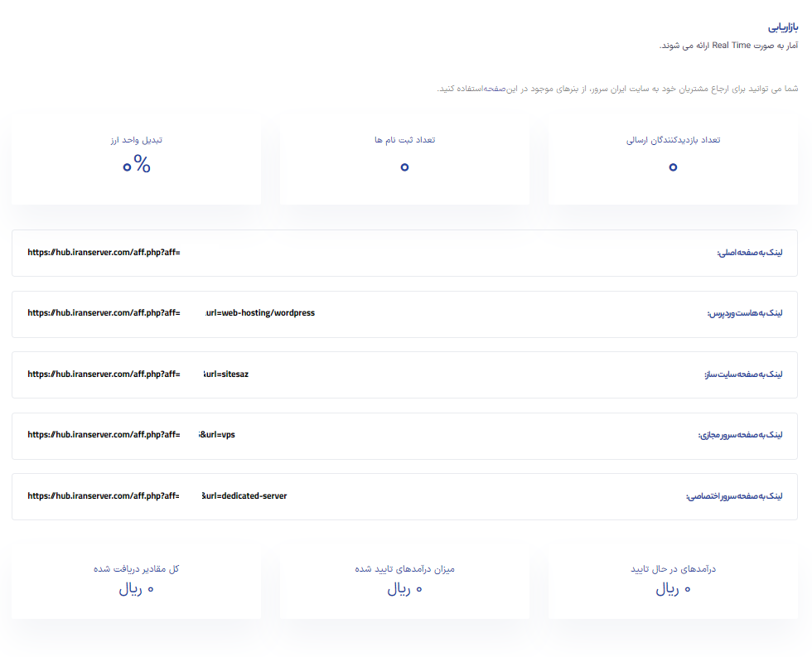
Task: Click the web-hosting/wordpress affiliate URL
Action: [171, 313]
